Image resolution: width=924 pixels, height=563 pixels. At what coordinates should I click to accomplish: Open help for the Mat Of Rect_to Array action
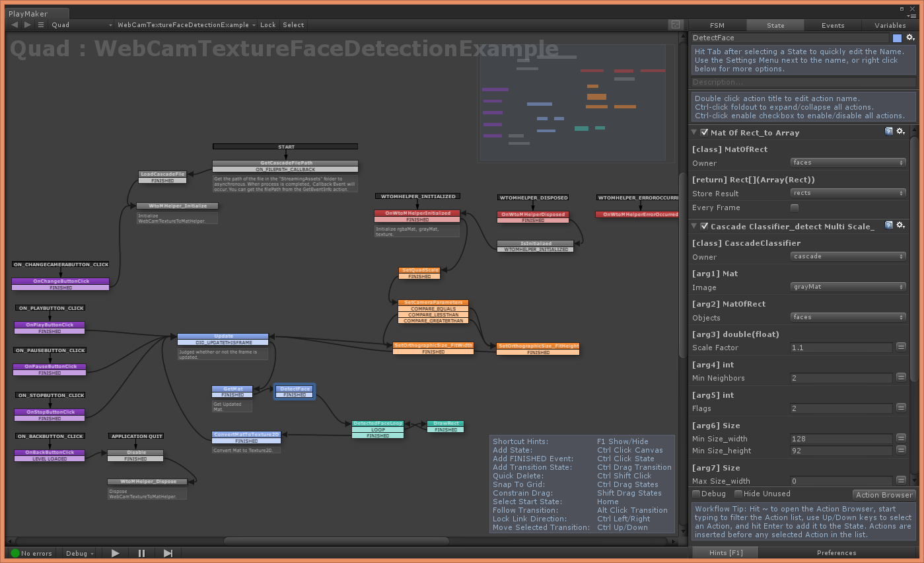pos(889,132)
